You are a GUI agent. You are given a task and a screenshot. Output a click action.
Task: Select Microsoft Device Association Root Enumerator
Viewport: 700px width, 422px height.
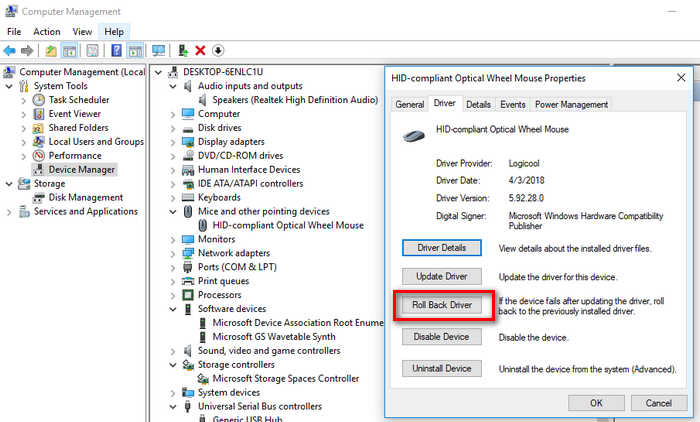tap(298, 323)
